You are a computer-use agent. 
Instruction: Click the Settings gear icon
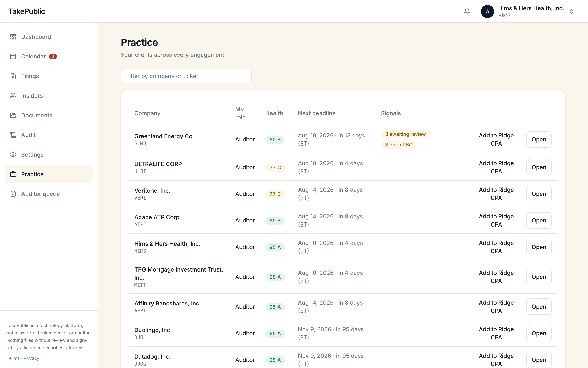point(13,155)
